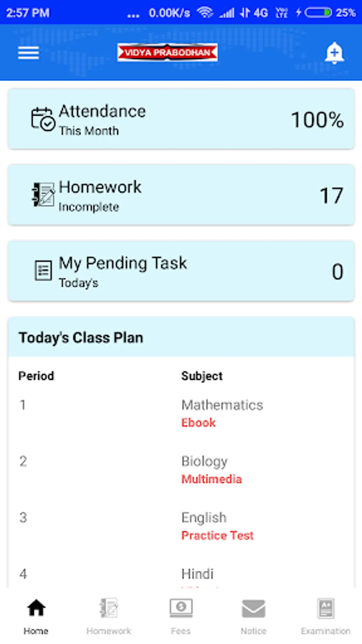
Task: Switch to the Homework tab
Action: tap(109, 616)
